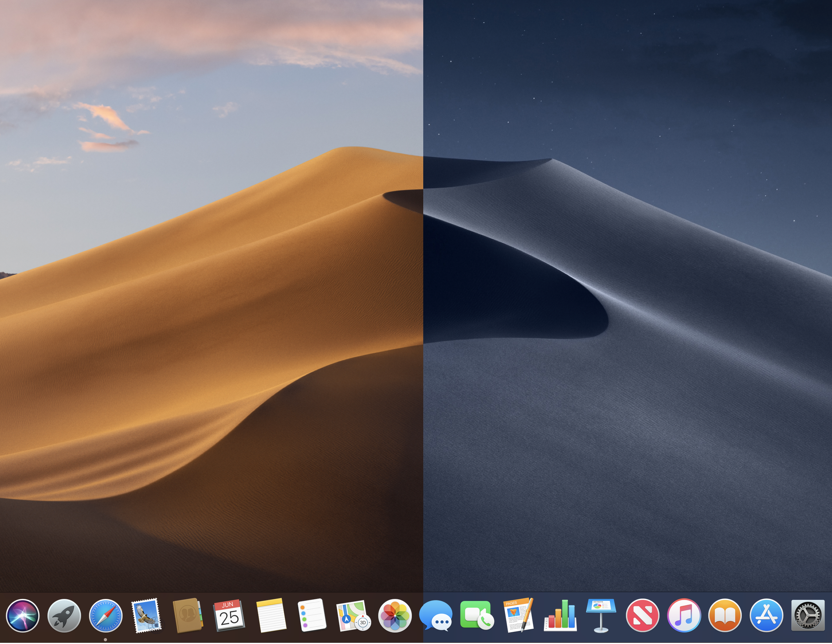Open the red News icon
This screenshot has height=644, width=832.
643,616
